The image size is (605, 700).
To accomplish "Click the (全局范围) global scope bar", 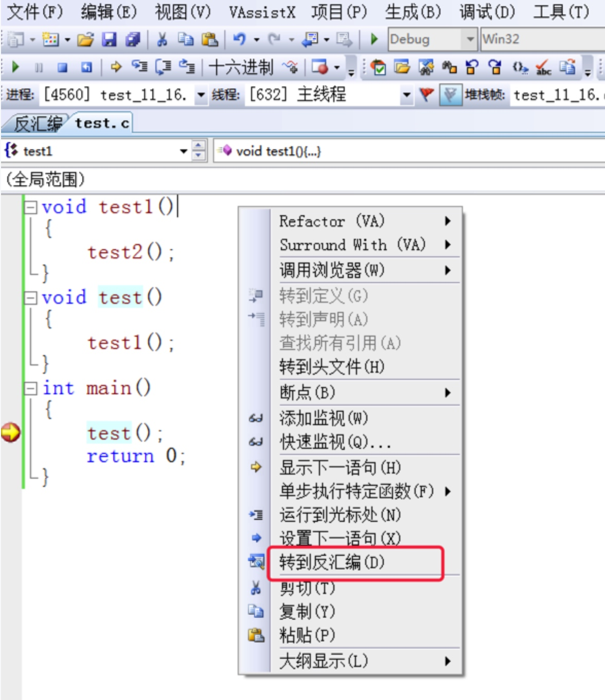I will pyautogui.click(x=304, y=179).
